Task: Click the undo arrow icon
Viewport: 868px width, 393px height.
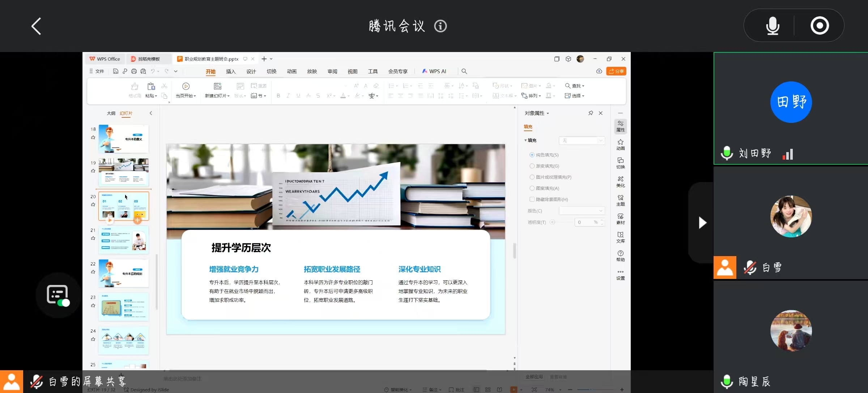Action: coord(153,71)
